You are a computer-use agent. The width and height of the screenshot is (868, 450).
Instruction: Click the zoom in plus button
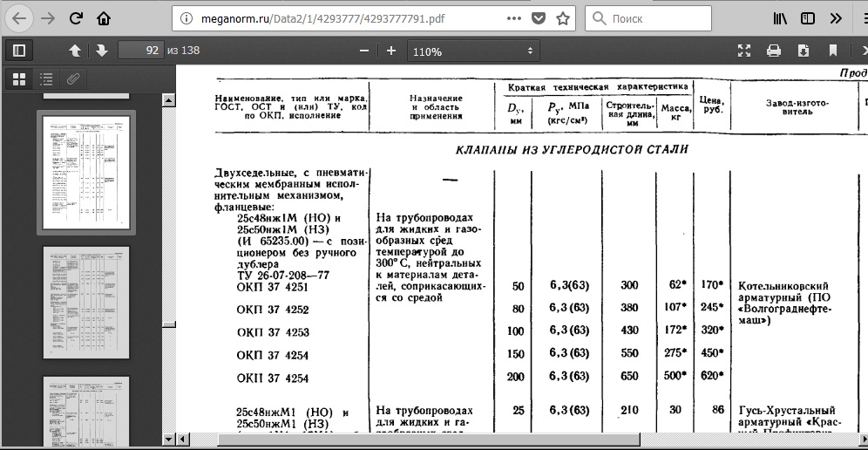(391, 51)
